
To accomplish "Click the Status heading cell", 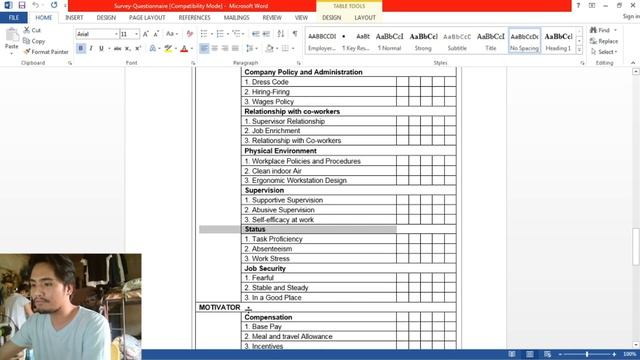I will pyautogui.click(x=319, y=229).
